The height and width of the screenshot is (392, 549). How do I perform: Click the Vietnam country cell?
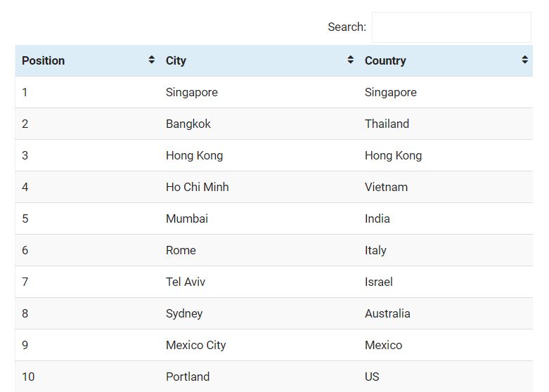386,188
